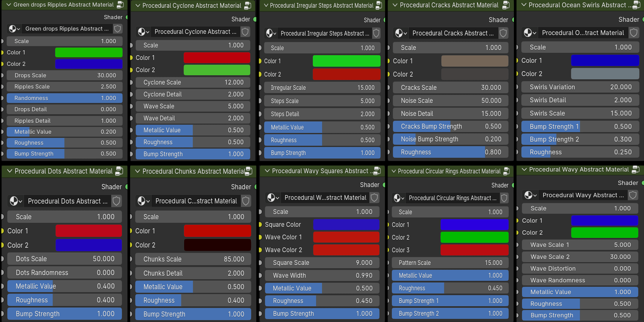Viewport: 644px width, 322px height.
Task: Toggle fake user shield on Procedural Cyclone material
Action: (245, 32)
